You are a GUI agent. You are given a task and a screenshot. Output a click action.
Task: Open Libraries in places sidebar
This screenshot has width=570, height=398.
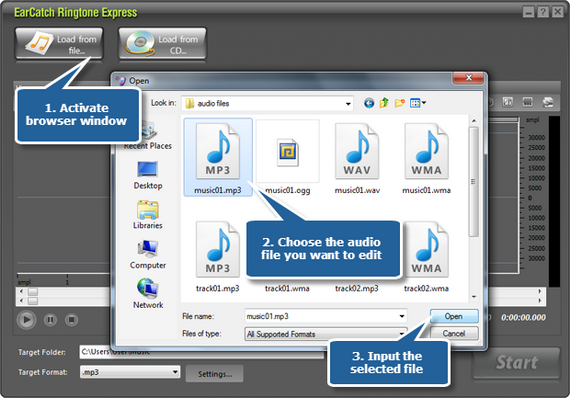pos(148,215)
